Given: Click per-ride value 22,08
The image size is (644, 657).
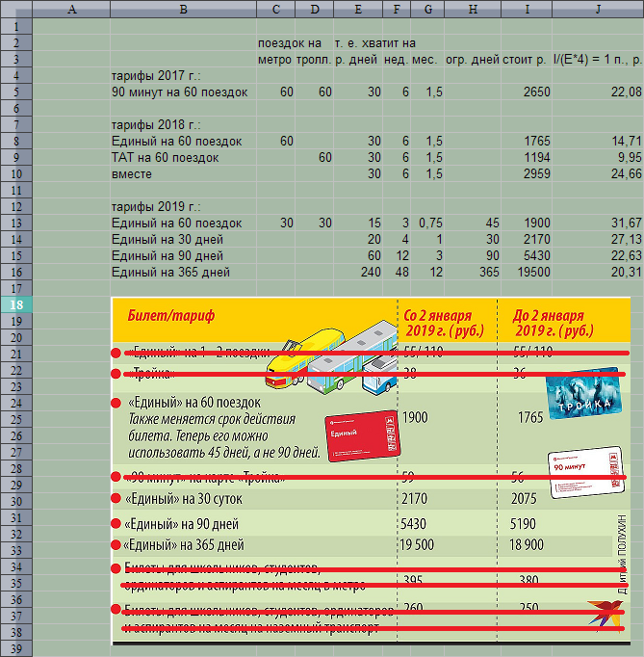Looking at the screenshot, I should [x=598, y=92].
